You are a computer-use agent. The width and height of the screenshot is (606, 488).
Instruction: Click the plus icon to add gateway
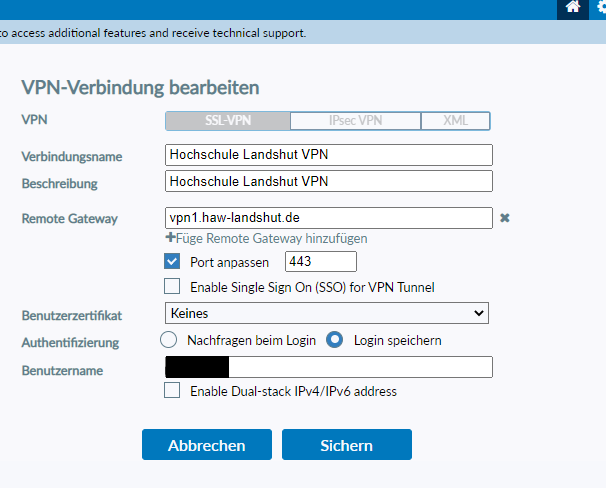(x=170, y=238)
